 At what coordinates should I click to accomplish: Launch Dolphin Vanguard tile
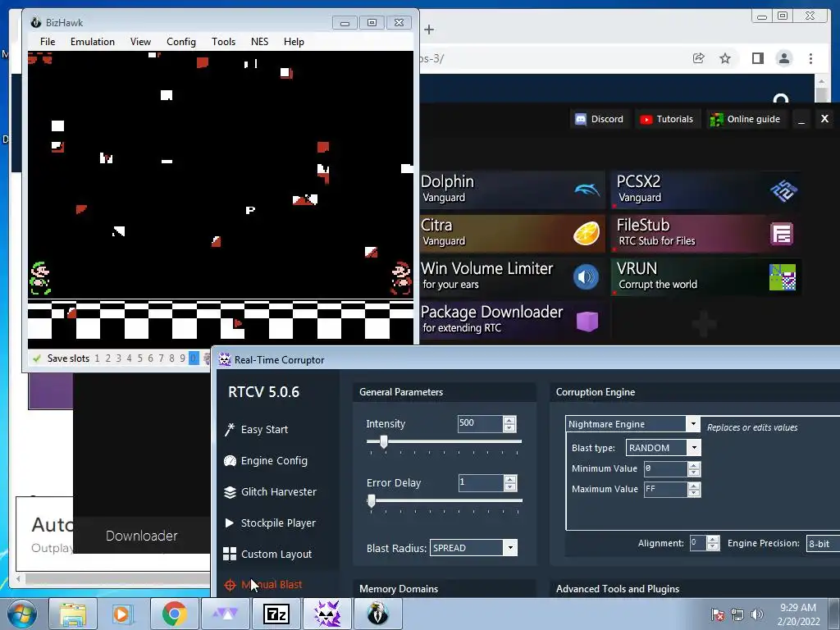[x=512, y=189]
